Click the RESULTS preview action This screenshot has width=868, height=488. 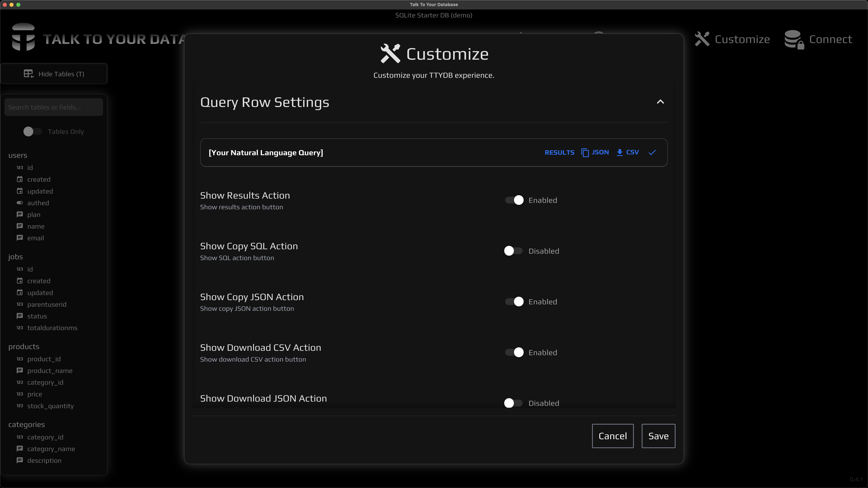[559, 152]
